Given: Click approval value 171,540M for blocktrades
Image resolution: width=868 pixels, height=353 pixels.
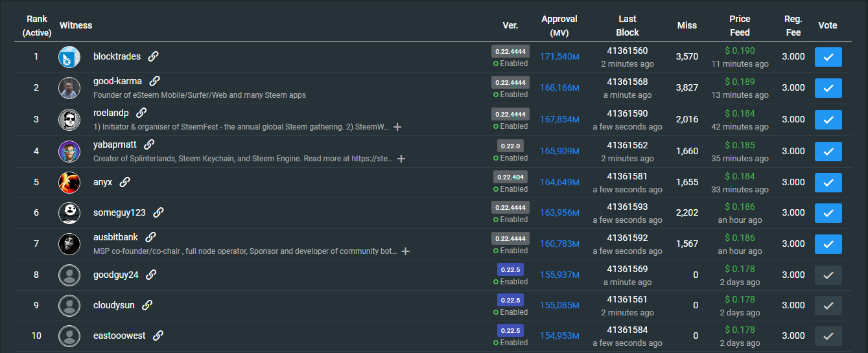Looking at the screenshot, I should (559, 57).
